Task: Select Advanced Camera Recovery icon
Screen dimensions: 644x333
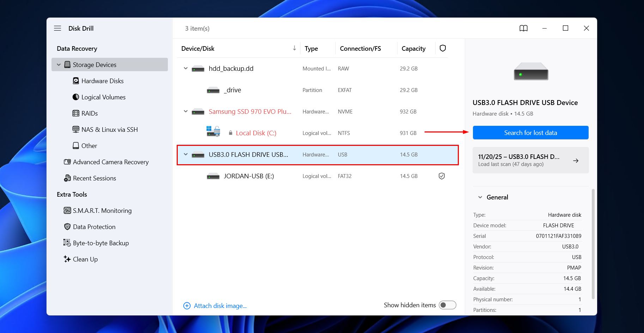Action: pos(67,162)
